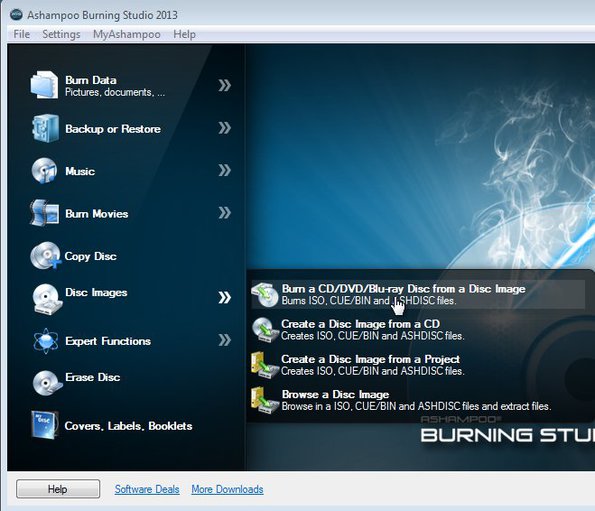Click the Create Disc Image from CD icon
This screenshot has width=595, height=511.
(x=265, y=329)
